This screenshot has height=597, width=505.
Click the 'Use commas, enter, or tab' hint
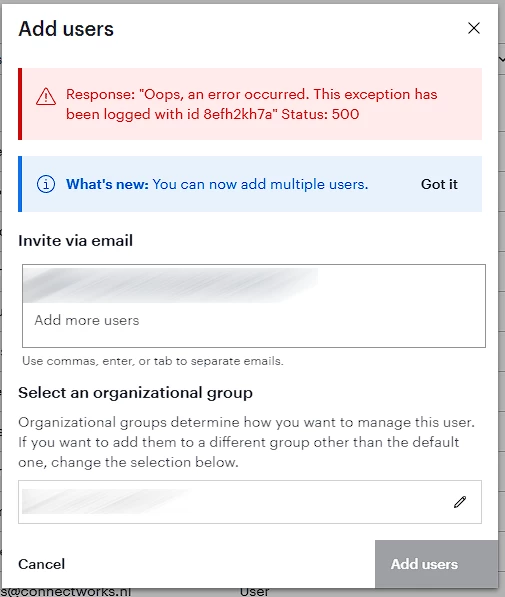point(153,361)
